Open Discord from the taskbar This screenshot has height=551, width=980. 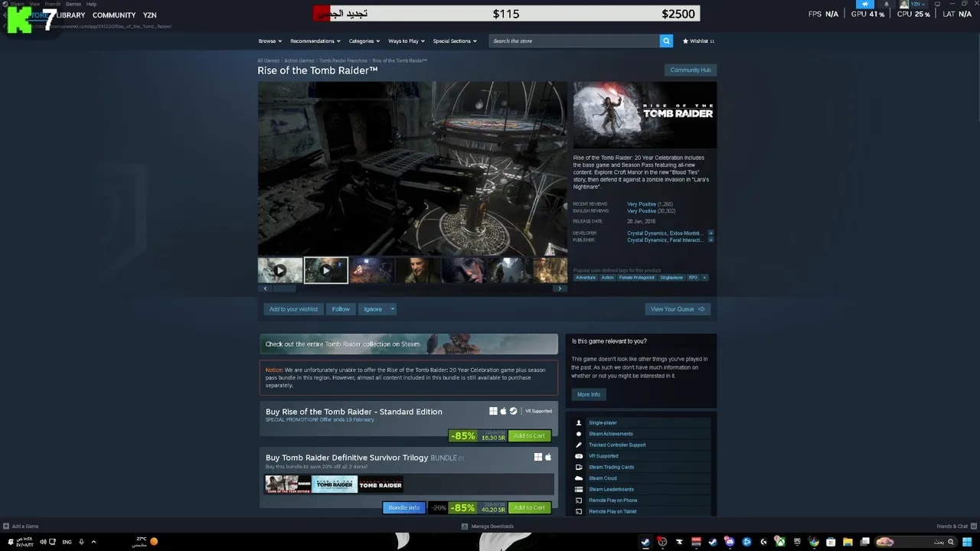(730, 542)
